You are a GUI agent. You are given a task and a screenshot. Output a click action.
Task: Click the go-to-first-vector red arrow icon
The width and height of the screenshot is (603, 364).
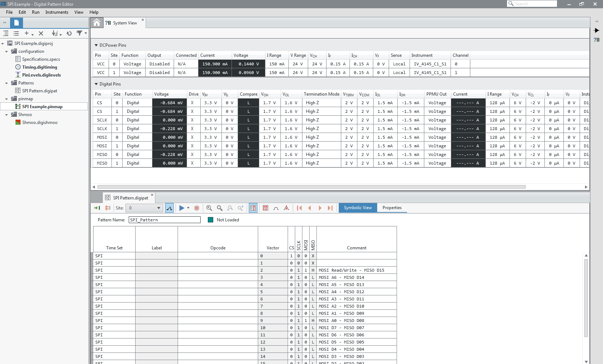[299, 208]
